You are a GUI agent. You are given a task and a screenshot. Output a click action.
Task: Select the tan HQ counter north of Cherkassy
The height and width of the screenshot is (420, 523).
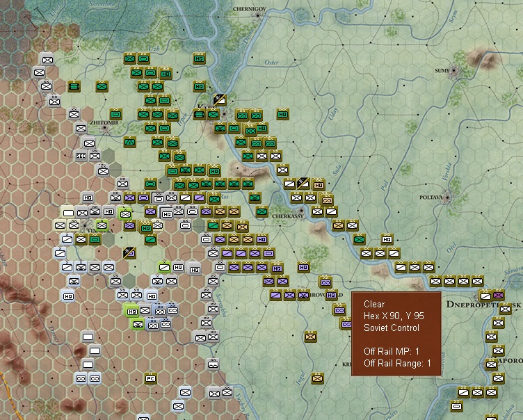319,184
